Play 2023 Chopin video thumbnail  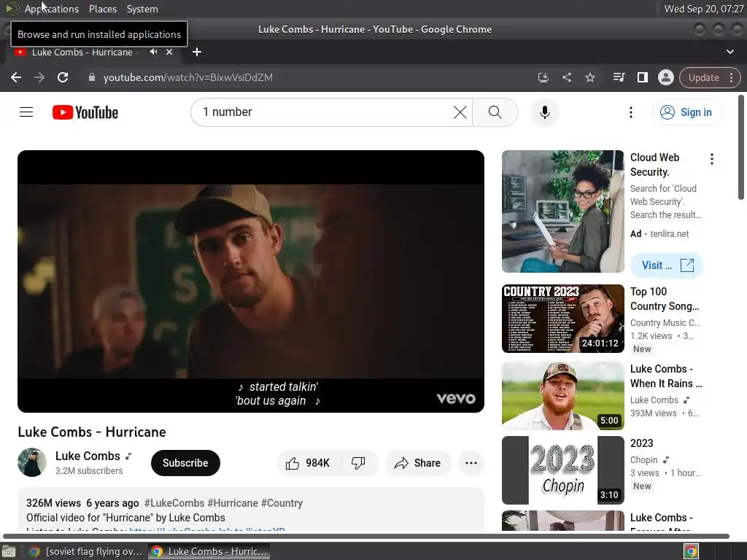562,470
